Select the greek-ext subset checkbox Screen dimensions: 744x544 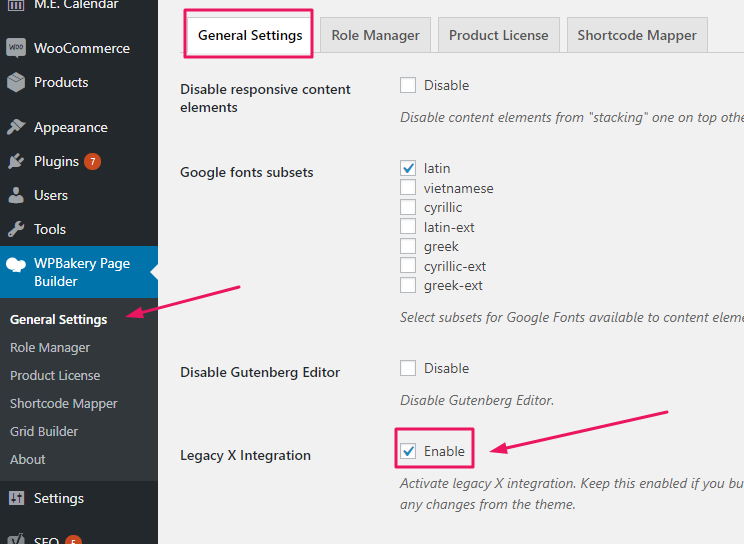408,285
